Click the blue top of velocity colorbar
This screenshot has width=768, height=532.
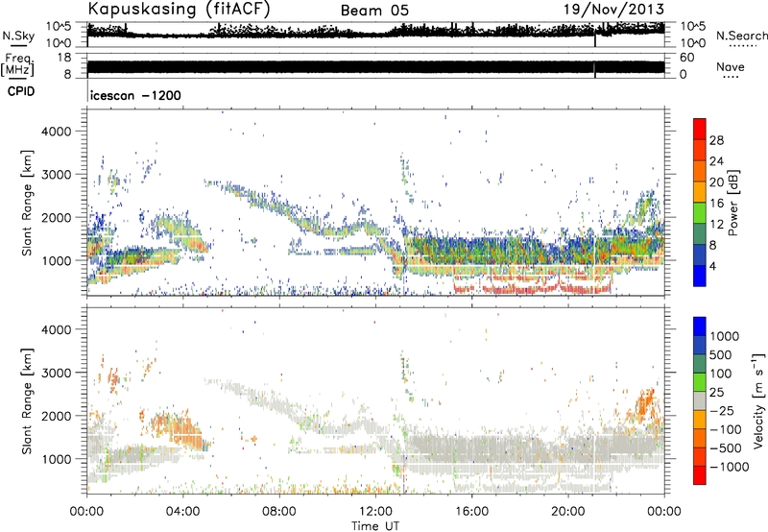pyautogui.click(x=700, y=326)
